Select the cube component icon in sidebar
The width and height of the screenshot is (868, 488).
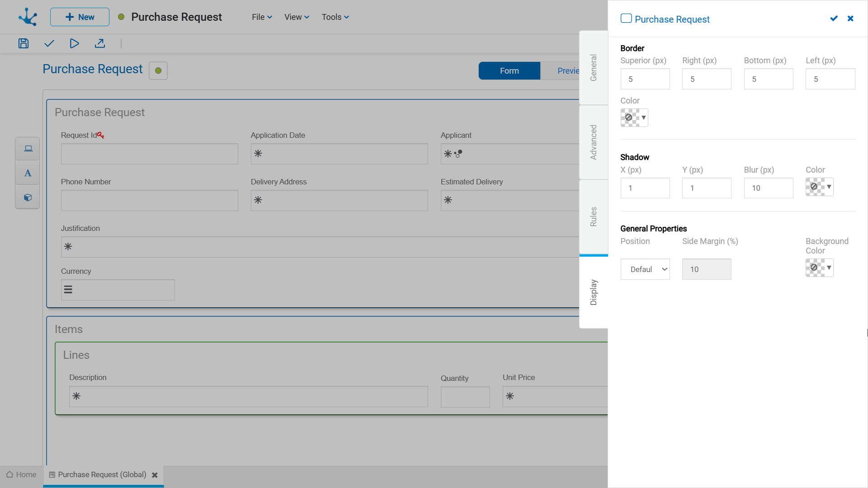[28, 197]
